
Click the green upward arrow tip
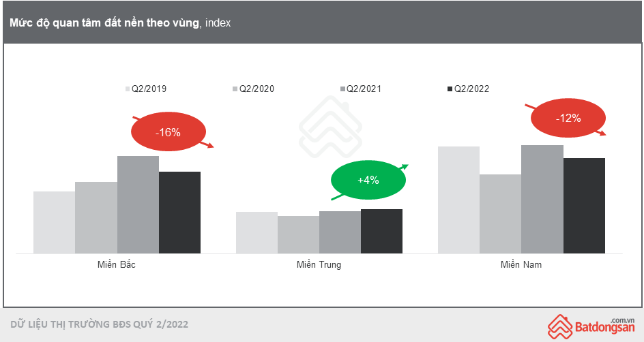click(x=405, y=166)
